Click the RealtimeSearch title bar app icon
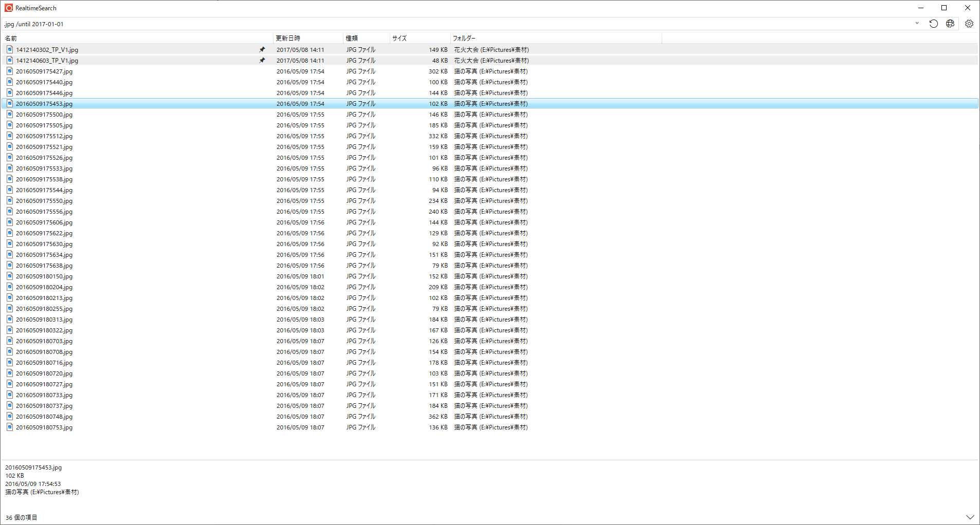980x525 pixels. pos(9,8)
